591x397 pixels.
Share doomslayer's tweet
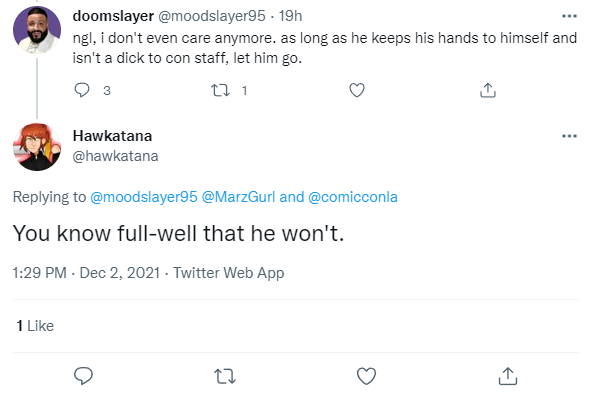[488, 90]
